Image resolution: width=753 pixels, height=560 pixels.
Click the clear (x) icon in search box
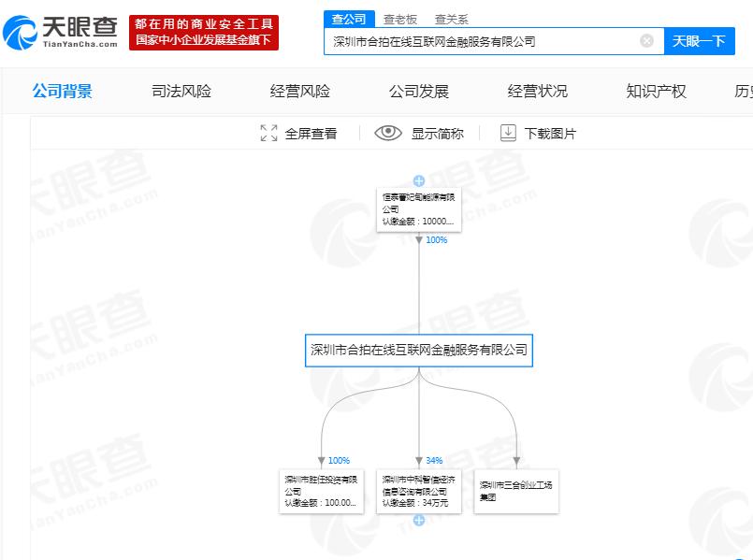point(645,41)
